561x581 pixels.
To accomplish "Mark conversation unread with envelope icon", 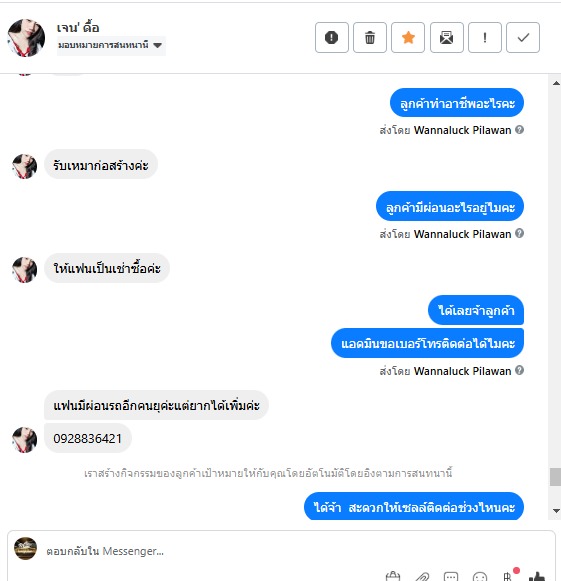I will click(x=447, y=37).
